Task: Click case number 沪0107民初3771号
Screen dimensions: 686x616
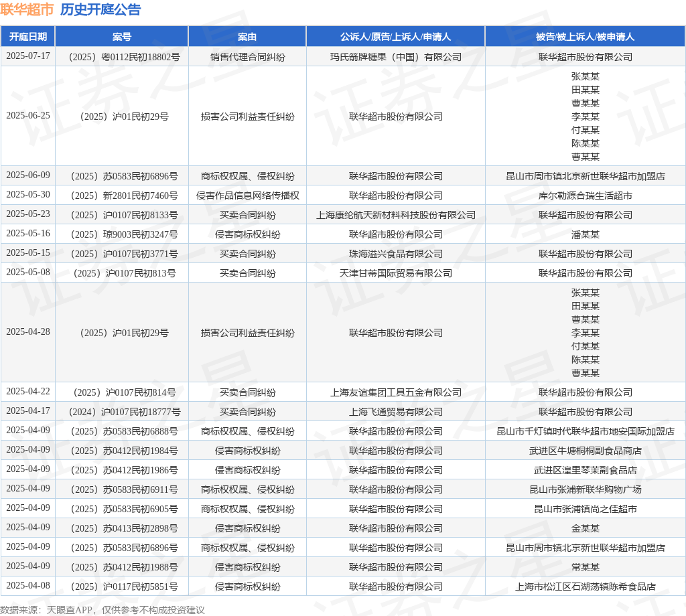Action: [x=124, y=254]
